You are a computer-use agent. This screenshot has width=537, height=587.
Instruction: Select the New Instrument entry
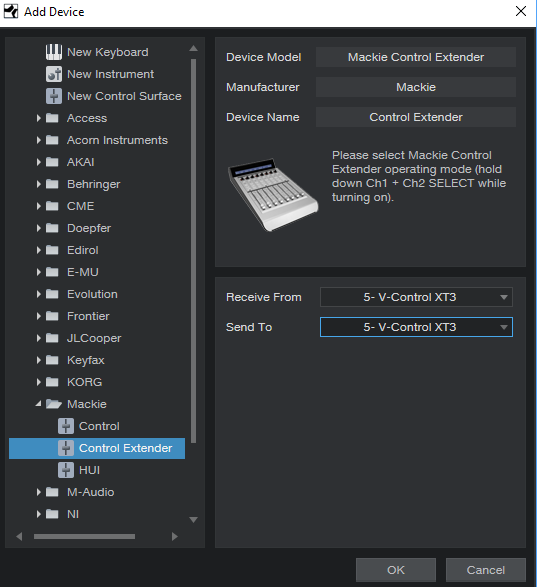coord(110,74)
